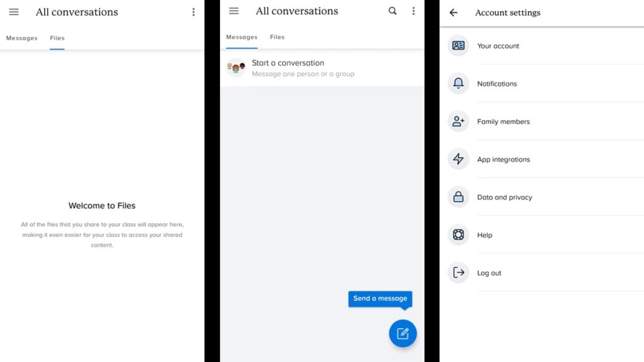Switch to Messages tab on the Welcome to Files screen
The width and height of the screenshot is (644, 362).
22,38
